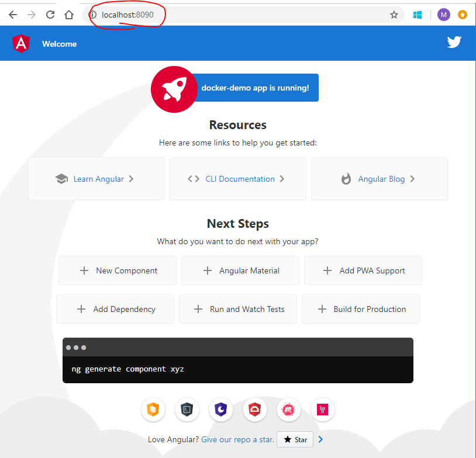
Task: Open the purple M profile avatar
Action: pos(443,15)
